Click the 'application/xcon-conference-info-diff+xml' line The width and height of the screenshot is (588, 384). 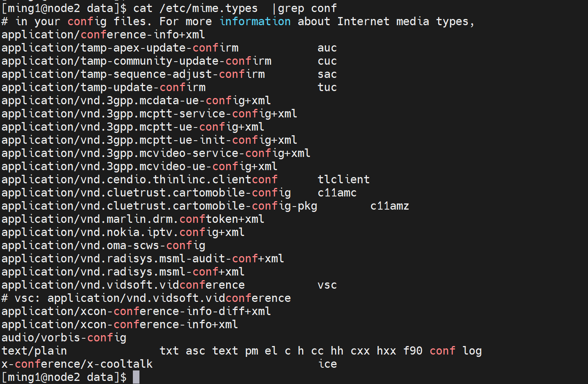(x=136, y=311)
